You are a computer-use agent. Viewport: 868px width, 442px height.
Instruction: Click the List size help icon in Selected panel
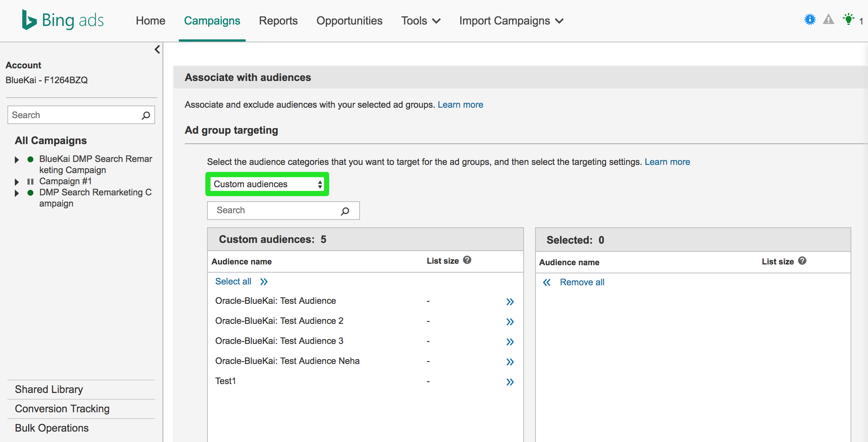point(802,261)
